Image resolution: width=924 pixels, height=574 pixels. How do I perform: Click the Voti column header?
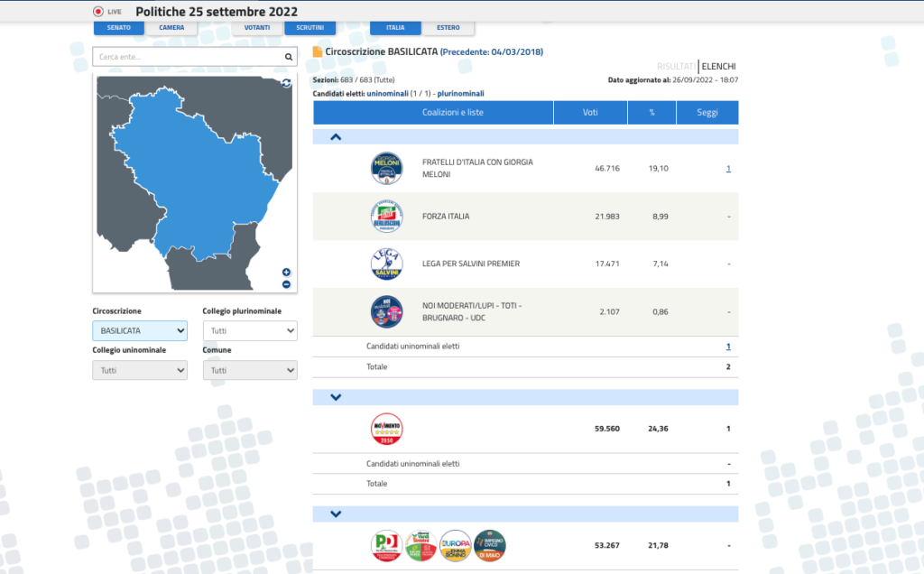[590, 113]
